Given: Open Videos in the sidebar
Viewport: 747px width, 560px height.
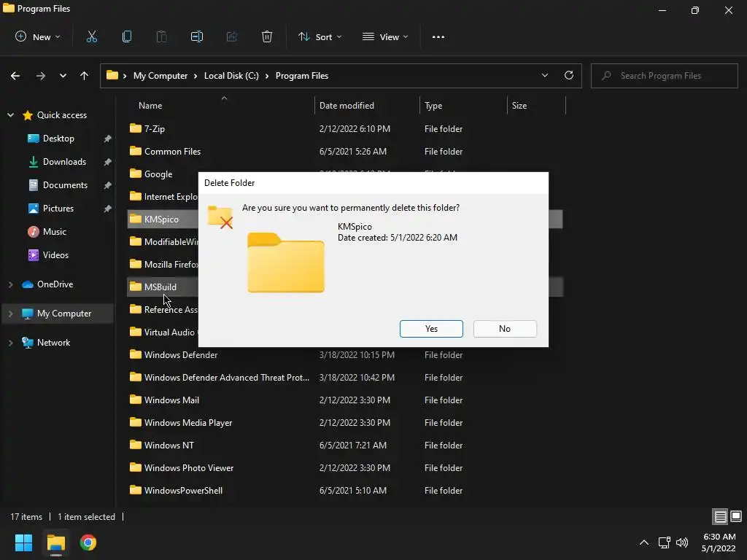Looking at the screenshot, I should (x=55, y=254).
